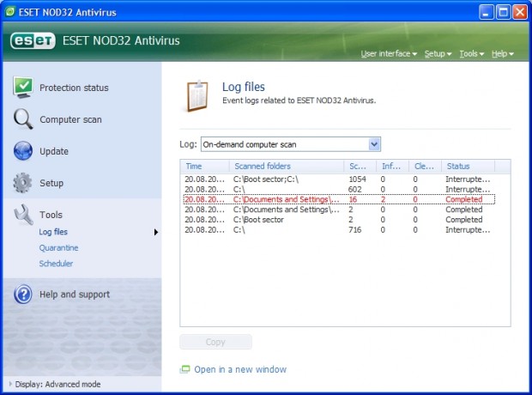Sort by Scanned folders column header
This screenshot has height=395, width=532.
[x=287, y=166]
